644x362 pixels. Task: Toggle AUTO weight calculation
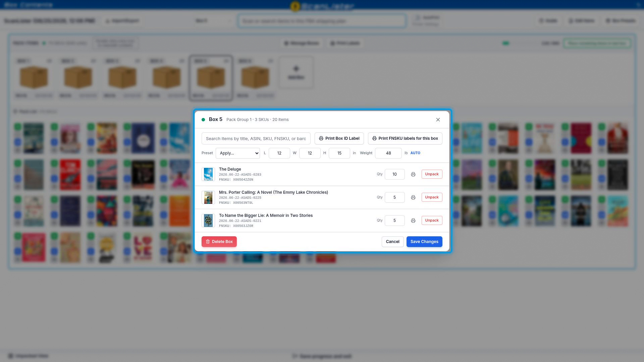click(415, 153)
